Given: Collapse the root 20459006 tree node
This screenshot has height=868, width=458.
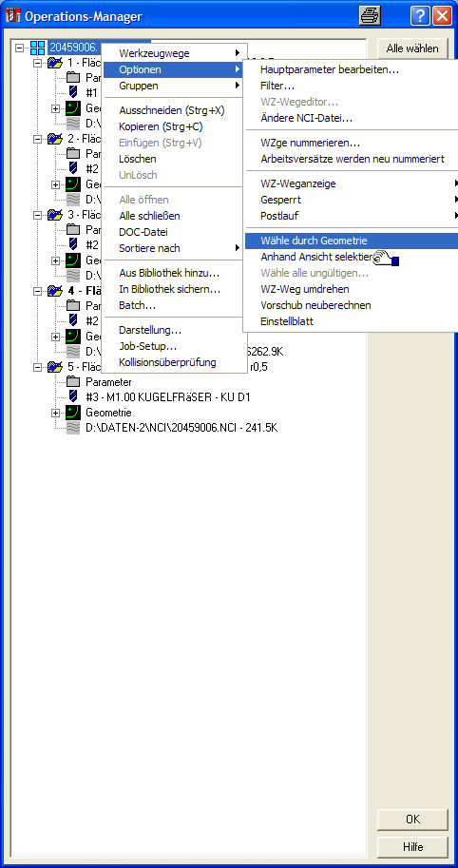Looking at the screenshot, I should coord(20,48).
